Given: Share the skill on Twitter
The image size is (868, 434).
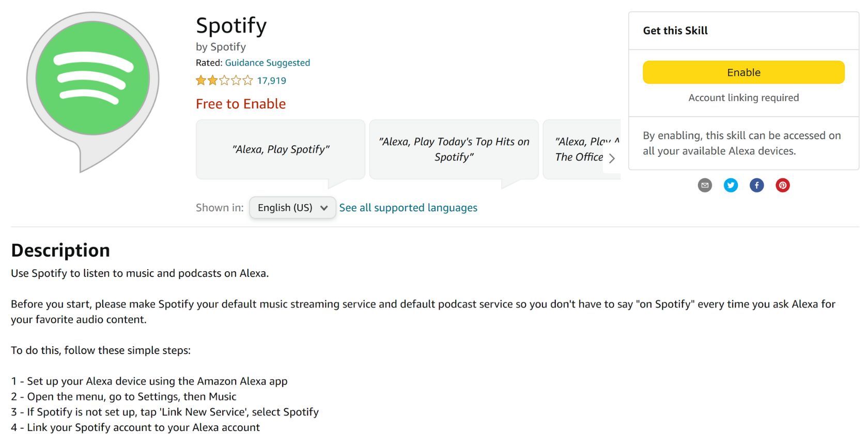Looking at the screenshot, I should pyautogui.click(x=731, y=185).
